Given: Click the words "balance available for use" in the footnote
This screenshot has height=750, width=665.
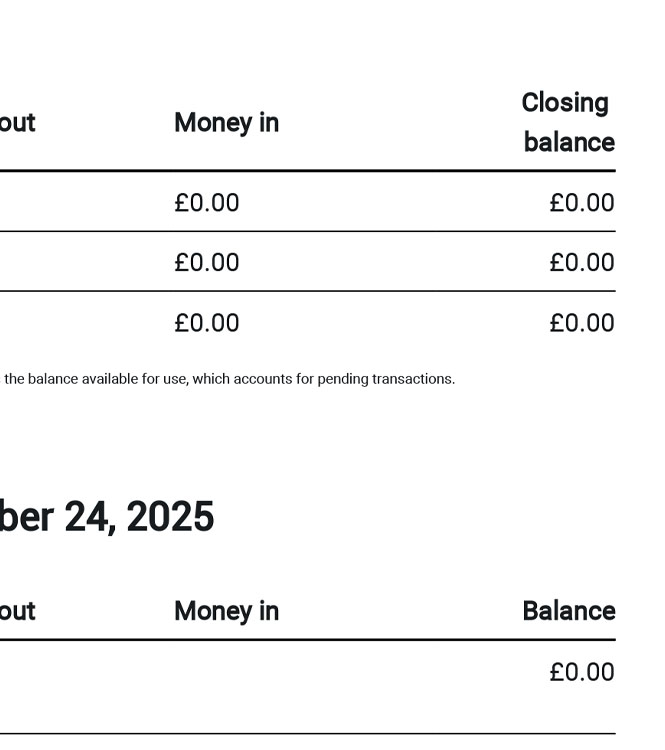Looking at the screenshot, I should pos(108,379).
